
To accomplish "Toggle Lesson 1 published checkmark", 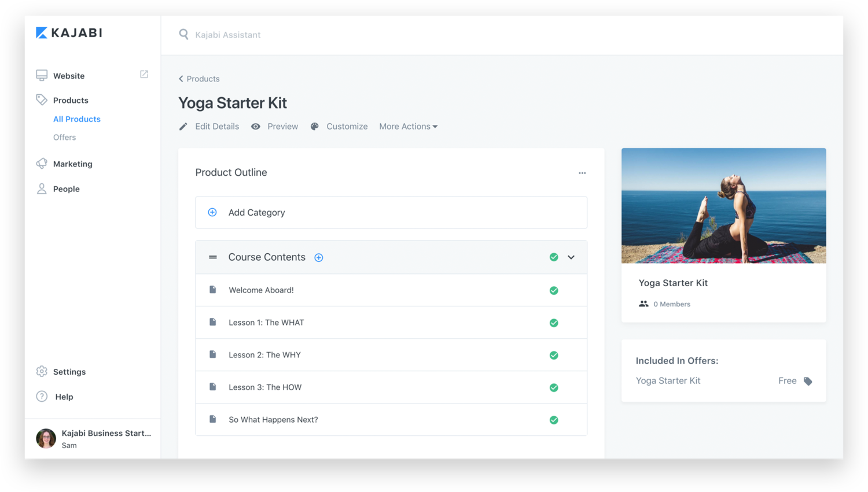I will [x=554, y=323].
